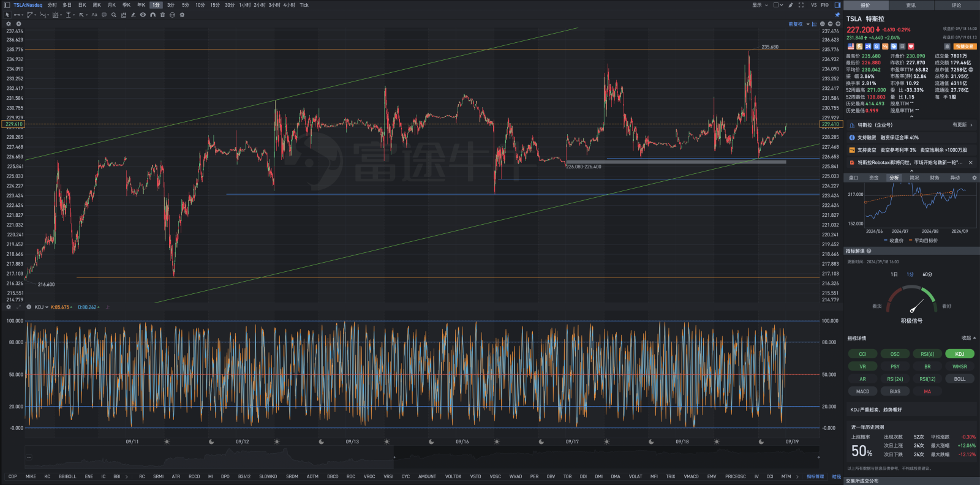Expand more indicators chevron after BBI
This screenshot has height=485, width=980.
pos(127,476)
